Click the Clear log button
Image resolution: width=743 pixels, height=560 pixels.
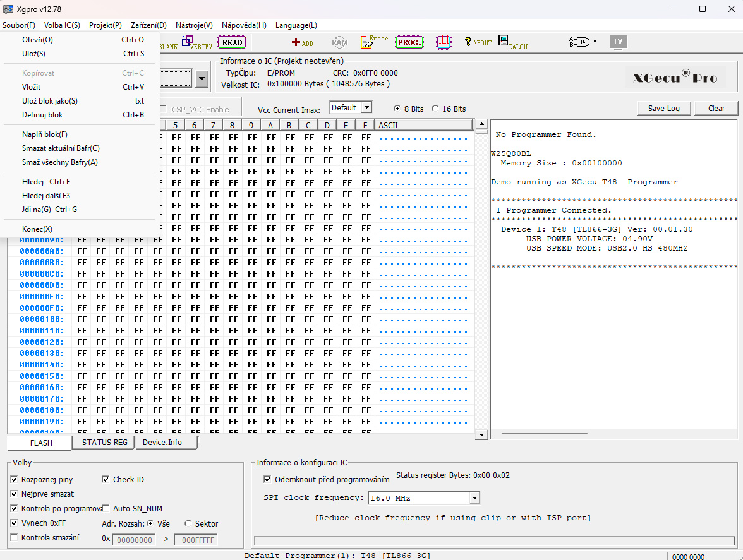click(x=716, y=109)
